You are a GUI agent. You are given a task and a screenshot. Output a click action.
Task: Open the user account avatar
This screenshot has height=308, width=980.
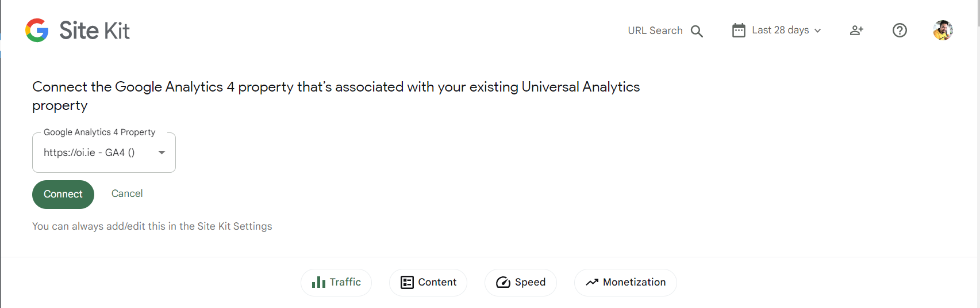pos(943,31)
